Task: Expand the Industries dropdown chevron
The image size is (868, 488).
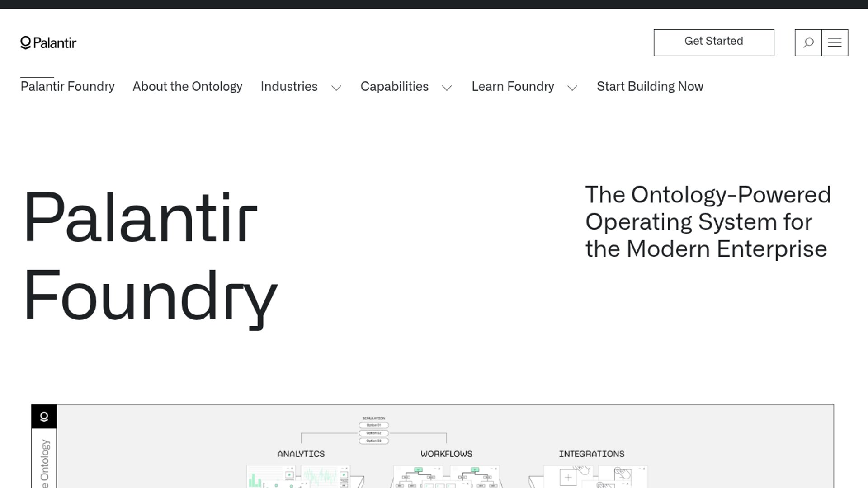Action: tap(336, 88)
